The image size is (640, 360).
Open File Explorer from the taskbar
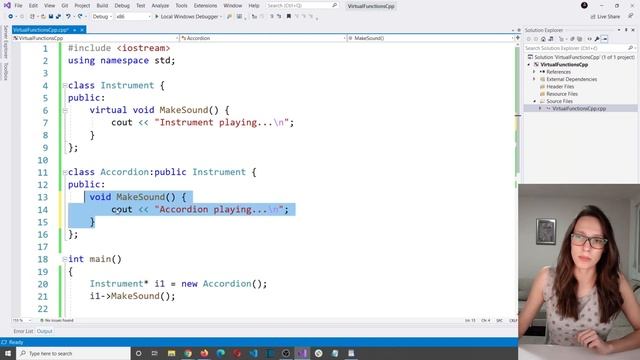tap(171, 353)
